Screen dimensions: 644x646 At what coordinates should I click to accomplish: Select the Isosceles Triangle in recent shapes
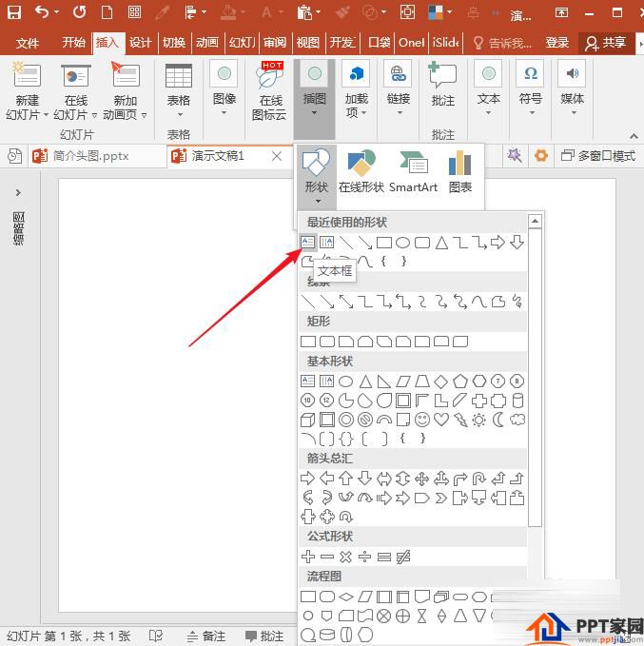[441, 243]
